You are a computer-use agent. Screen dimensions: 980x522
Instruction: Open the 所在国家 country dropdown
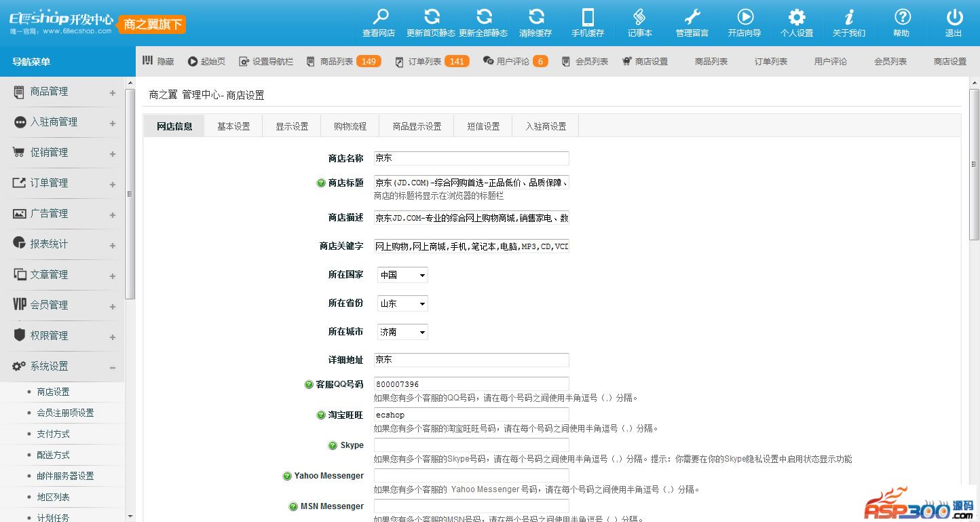point(402,274)
